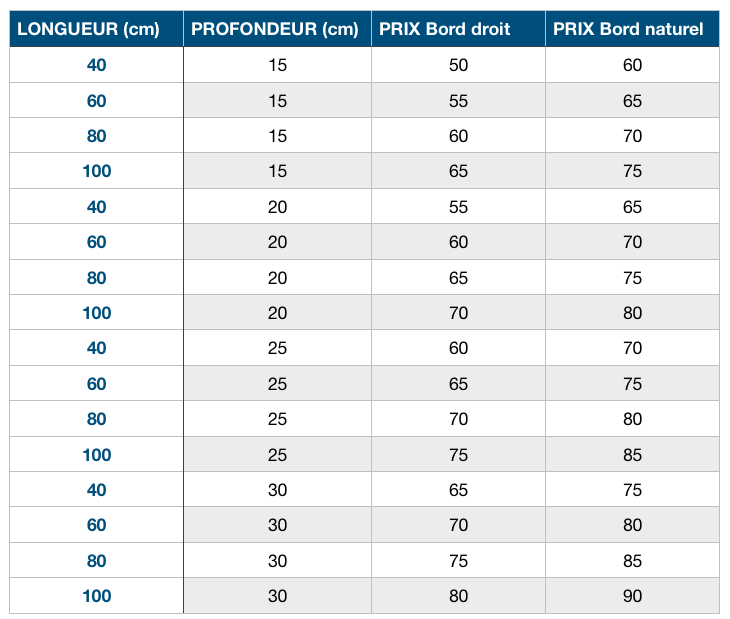Screen dimensions: 730x619
Task: Click depth 15 in the length 60 row
Action: pos(277,101)
